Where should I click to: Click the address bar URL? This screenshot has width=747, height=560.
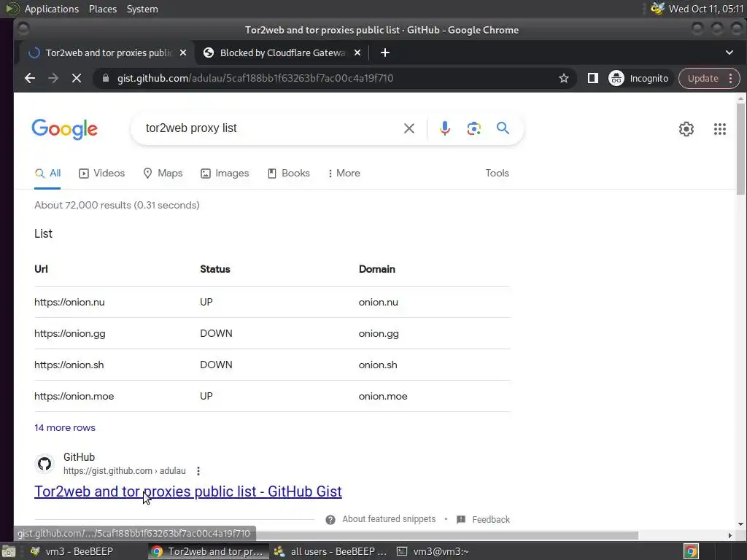coord(255,78)
